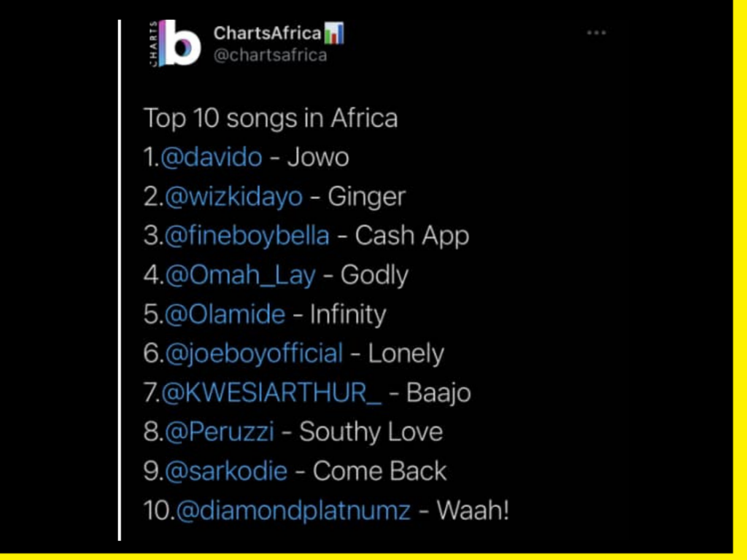Open the @Omah_Lay mention

pyautogui.click(x=240, y=276)
